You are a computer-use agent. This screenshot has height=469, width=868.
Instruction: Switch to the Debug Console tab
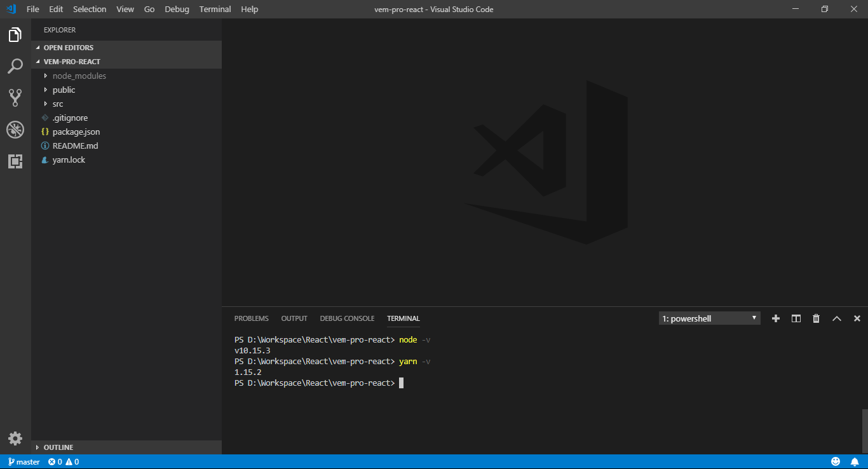point(347,318)
